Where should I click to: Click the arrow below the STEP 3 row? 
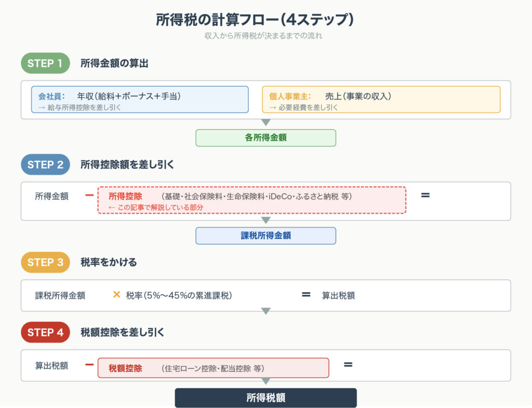[x=266, y=311]
